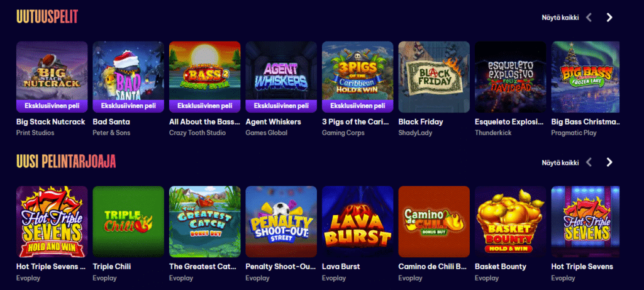Open the Big Stack Nutcrack game thumbnail

pyautogui.click(x=52, y=77)
